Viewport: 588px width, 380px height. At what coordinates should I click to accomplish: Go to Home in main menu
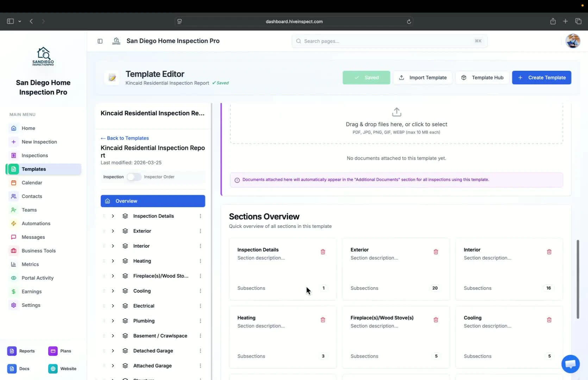43,128
